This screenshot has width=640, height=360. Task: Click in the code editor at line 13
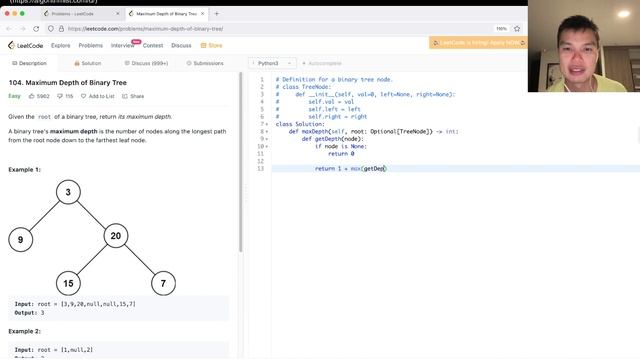coord(456,169)
